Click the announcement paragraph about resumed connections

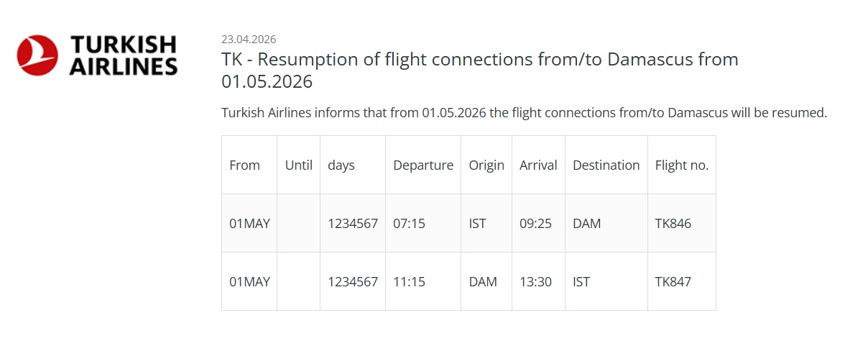tap(524, 113)
